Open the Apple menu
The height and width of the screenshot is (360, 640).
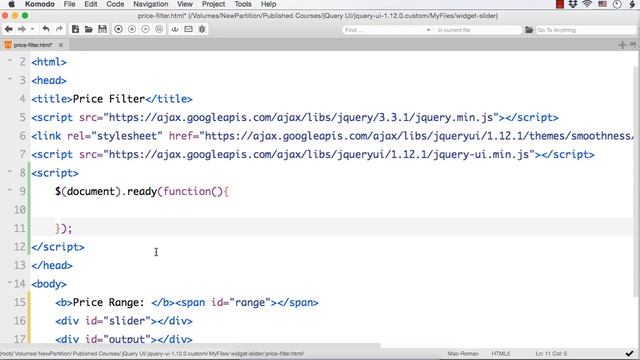point(11,4)
